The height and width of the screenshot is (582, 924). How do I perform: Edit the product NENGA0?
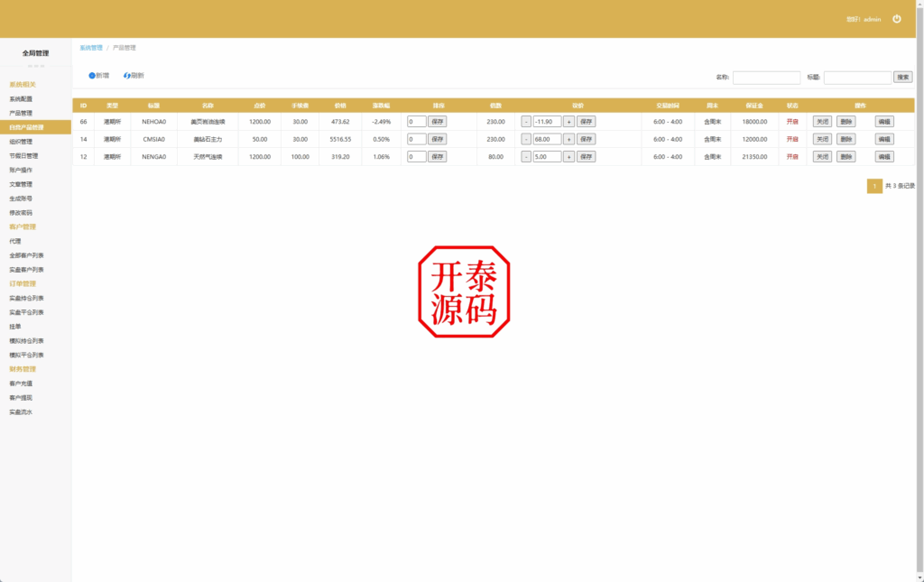pyautogui.click(x=884, y=157)
